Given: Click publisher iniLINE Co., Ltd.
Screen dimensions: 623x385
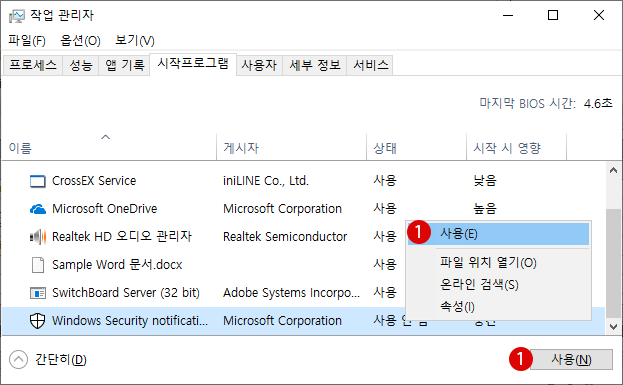Looking at the screenshot, I should pos(265,181).
